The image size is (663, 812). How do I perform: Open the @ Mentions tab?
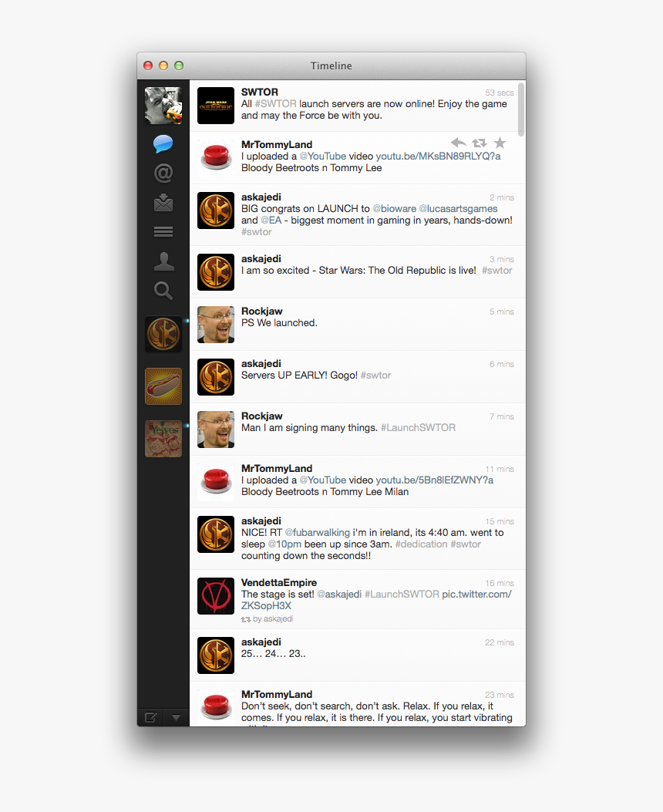point(163,173)
